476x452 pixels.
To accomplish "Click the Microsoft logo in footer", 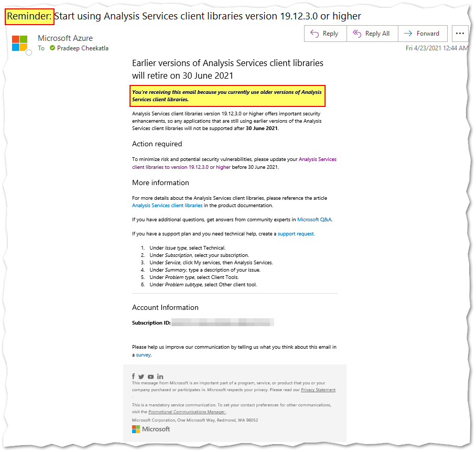I will click(151, 429).
